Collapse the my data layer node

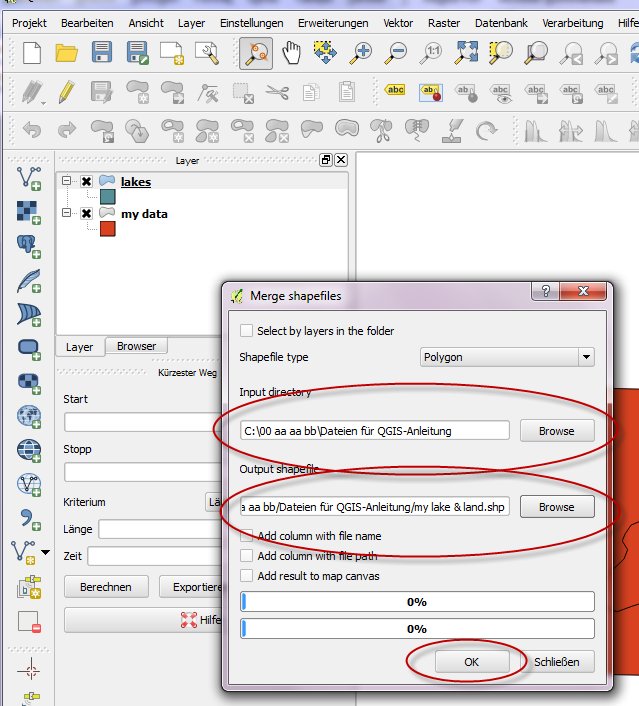[67, 214]
